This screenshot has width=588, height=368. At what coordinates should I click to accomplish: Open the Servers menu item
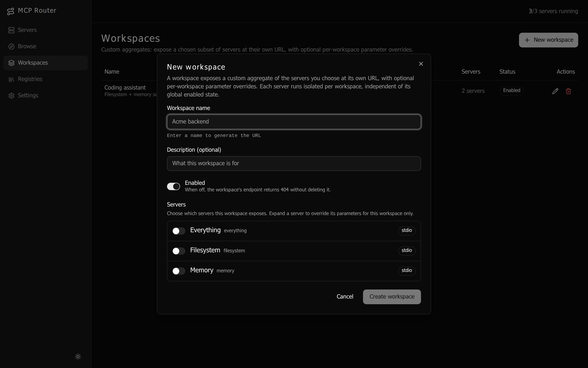click(46, 30)
